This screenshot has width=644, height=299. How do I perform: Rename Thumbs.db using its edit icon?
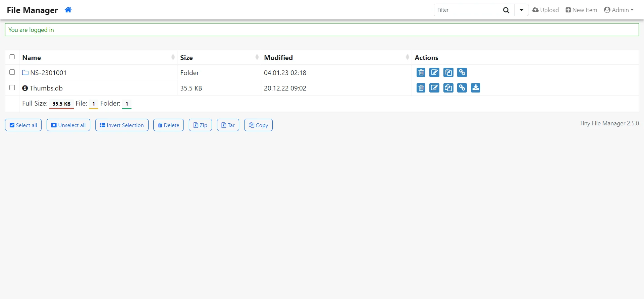click(434, 88)
